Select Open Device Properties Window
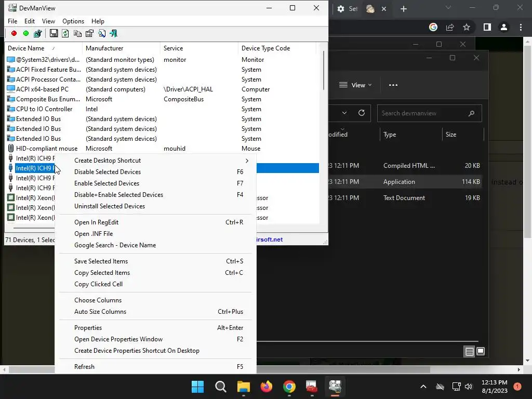The height and width of the screenshot is (399, 532). tap(155, 339)
